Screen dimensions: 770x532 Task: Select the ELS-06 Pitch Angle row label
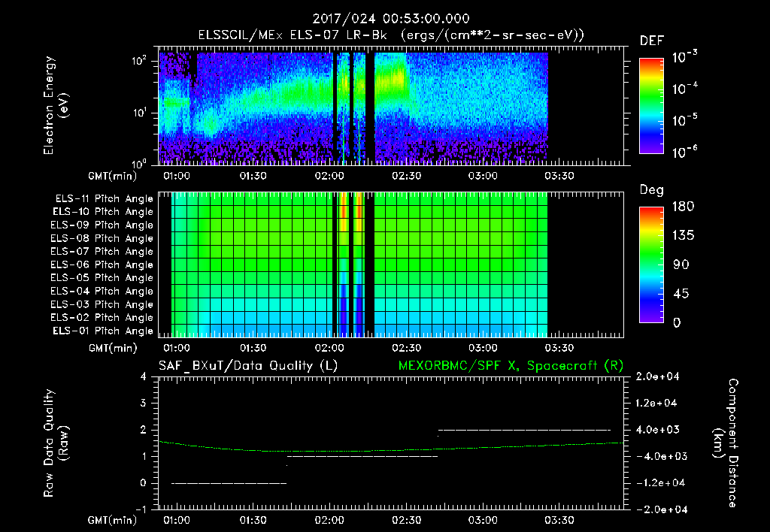[102, 264]
